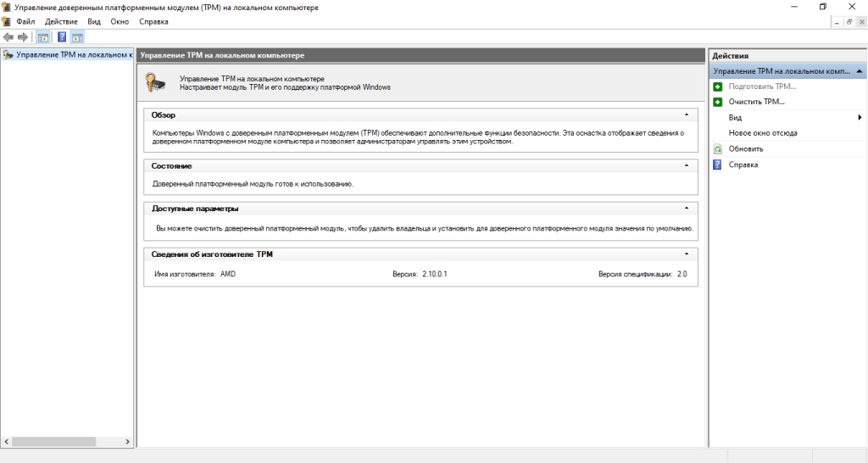The width and height of the screenshot is (868, 463).
Task: Click the Back arrow toolbar icon
Action: point(8,37)
